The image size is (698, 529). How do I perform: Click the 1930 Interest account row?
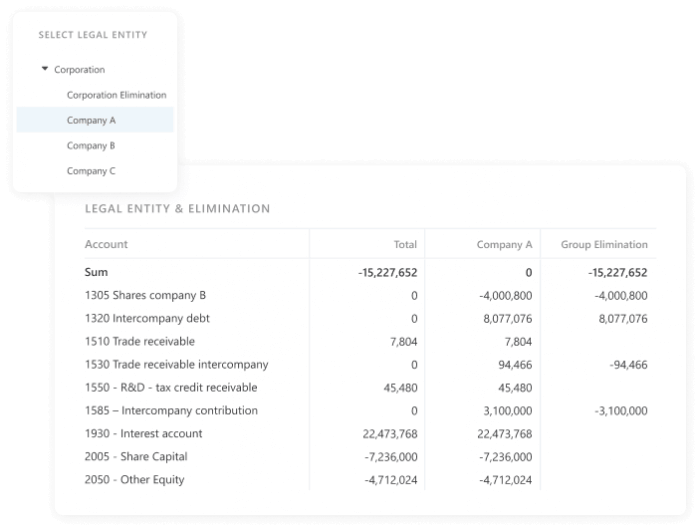point(144,434)
